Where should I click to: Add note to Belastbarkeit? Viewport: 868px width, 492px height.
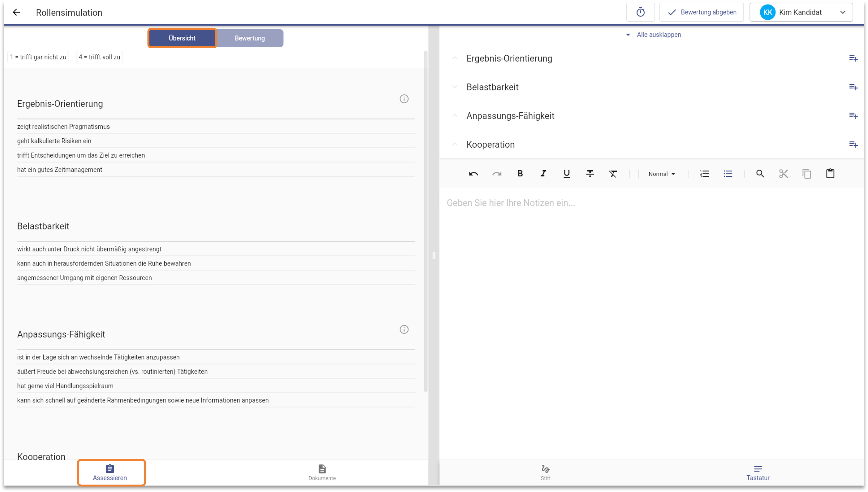point(853,87)
